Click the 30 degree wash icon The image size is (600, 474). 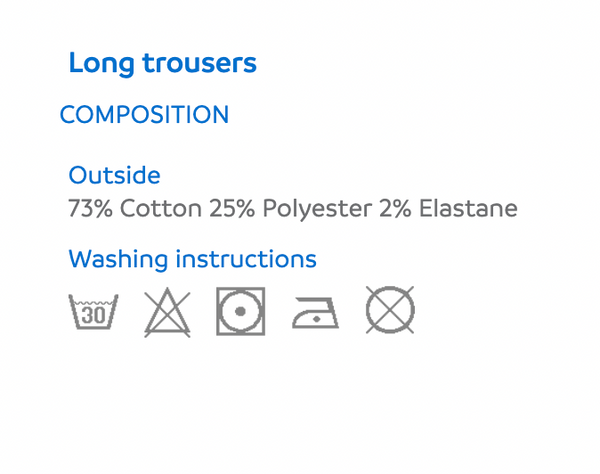click(93, 311)
